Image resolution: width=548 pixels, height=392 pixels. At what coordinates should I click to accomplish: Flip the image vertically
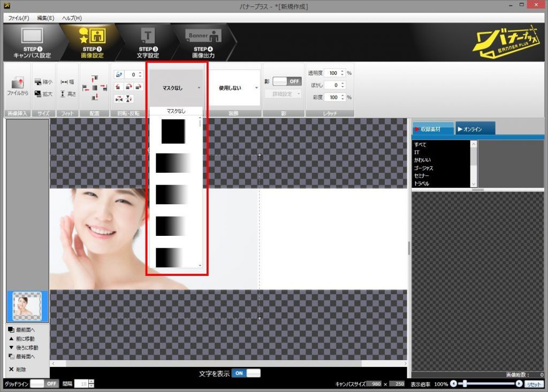[x=128, y=99]
